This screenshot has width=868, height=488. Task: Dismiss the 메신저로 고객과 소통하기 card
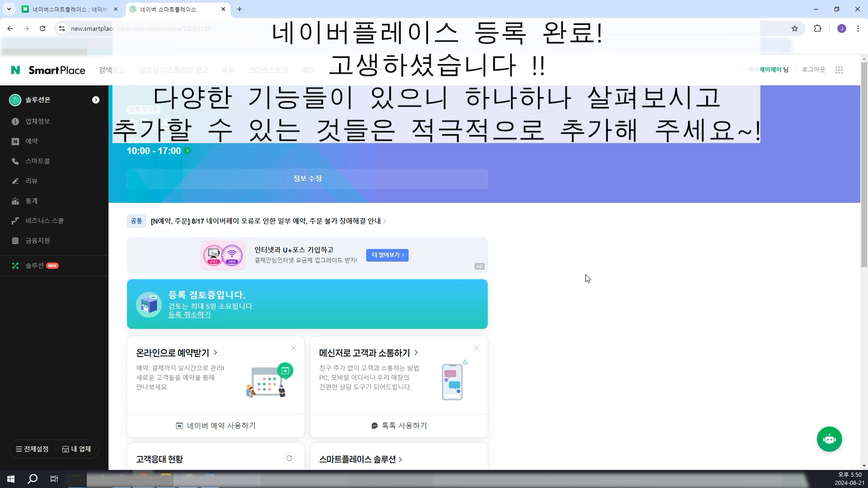(x=476, y=348)
